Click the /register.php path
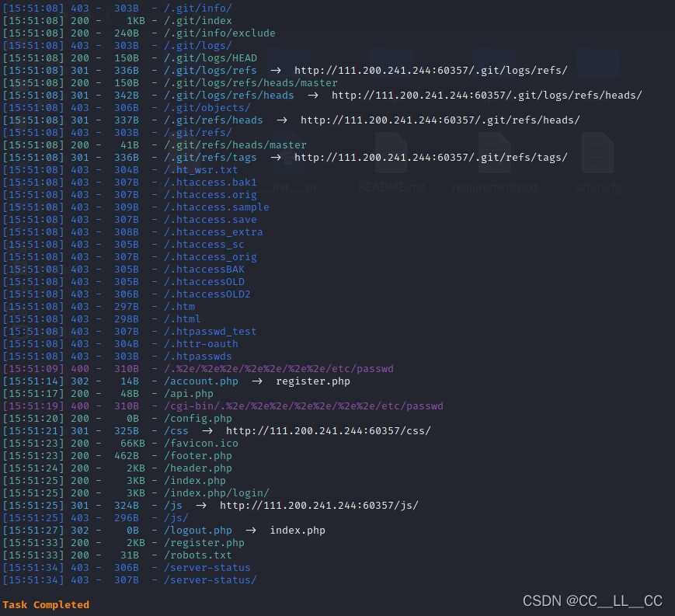 point(204,543)
